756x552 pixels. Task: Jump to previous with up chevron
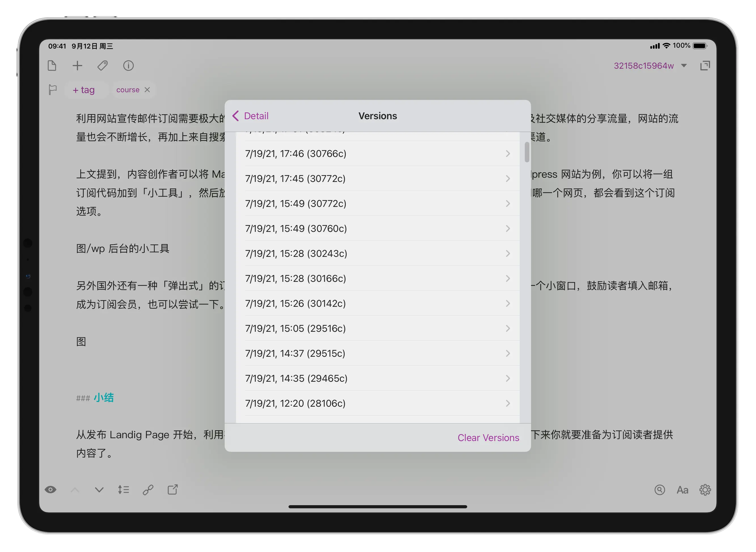(75, 490)
